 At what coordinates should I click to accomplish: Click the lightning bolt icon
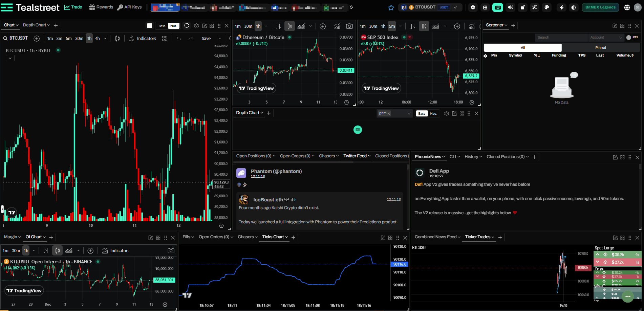(x=561, y=7)
